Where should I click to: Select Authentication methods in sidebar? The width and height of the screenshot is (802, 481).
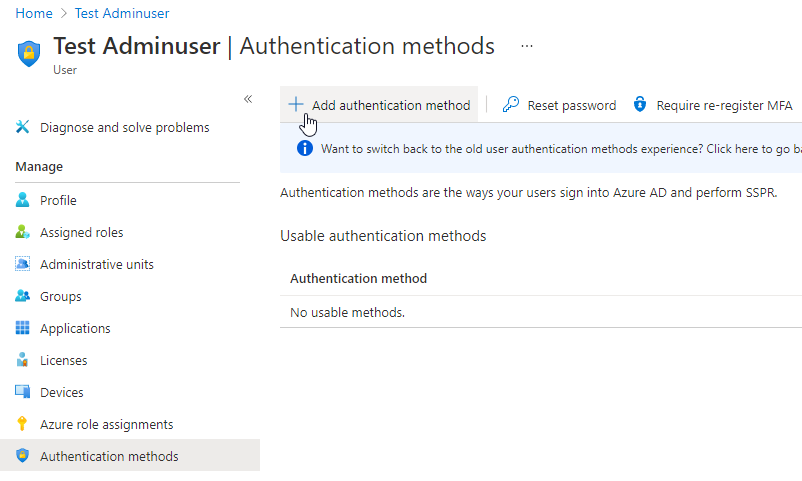(x=130, y=455)
